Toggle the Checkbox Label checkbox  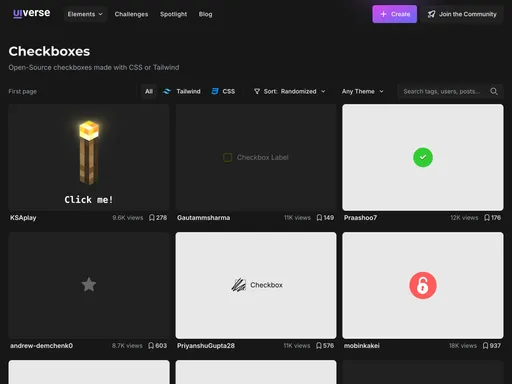click(227, 157)
